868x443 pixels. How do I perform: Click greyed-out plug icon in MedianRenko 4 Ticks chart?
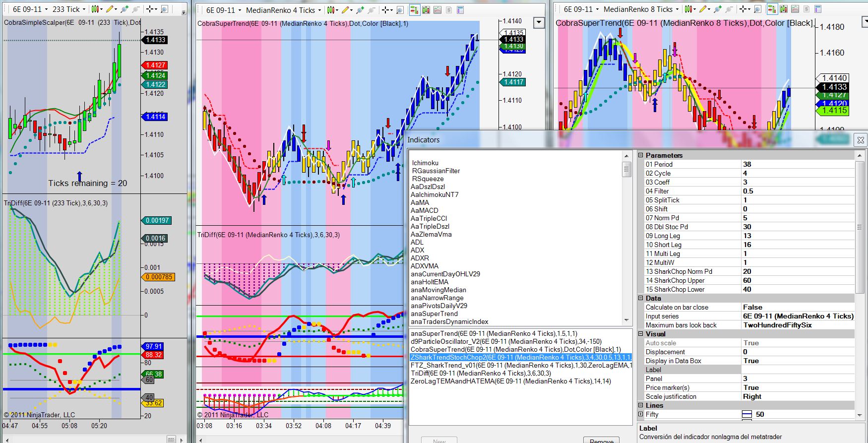(x=371, y=10)
